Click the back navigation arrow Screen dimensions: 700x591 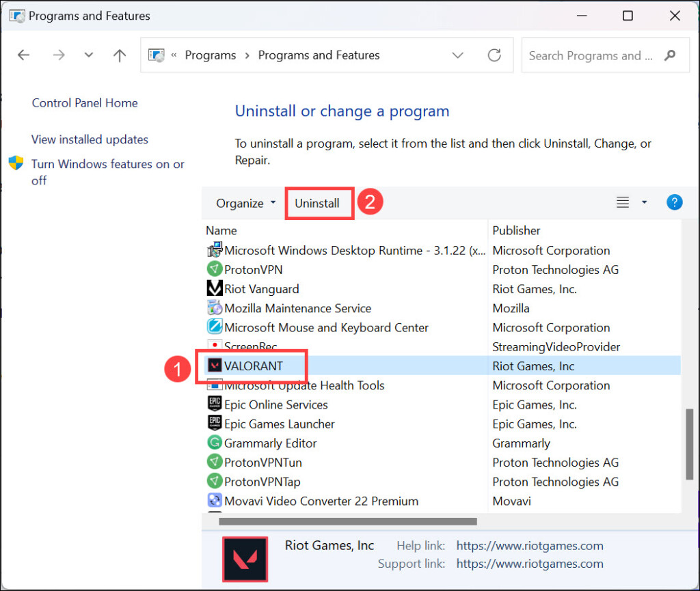click(x=23, y=55)
